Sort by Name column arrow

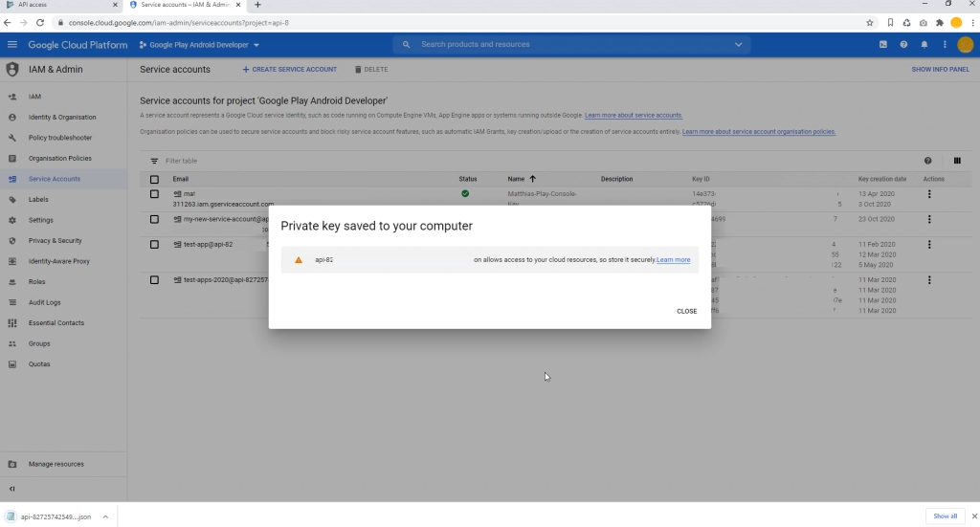532,179
